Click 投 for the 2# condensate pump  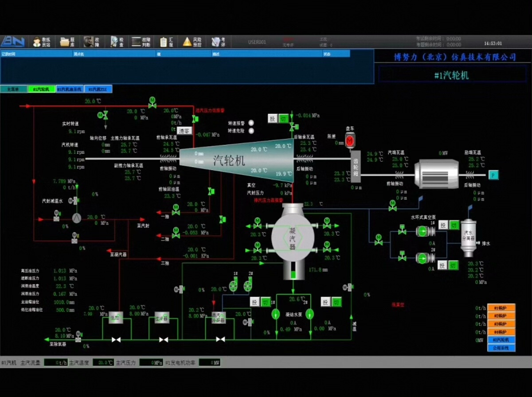click(x=326, y=302)
